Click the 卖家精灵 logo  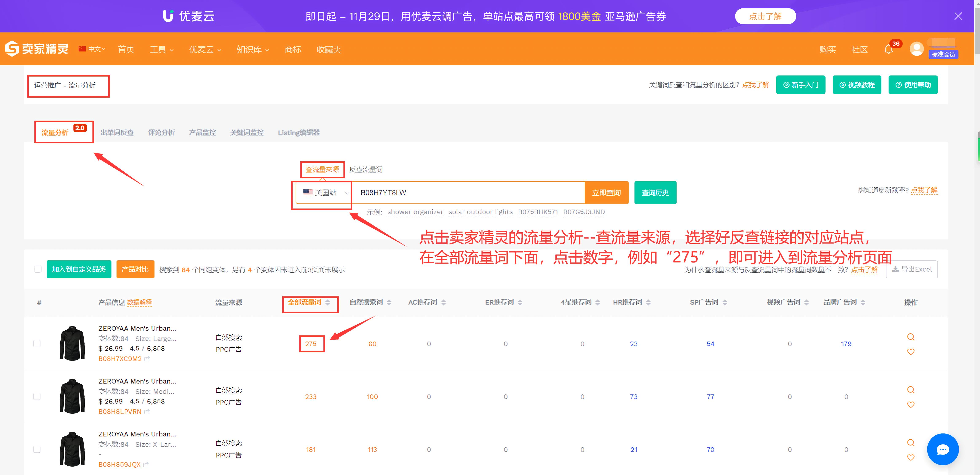(36, 49)
